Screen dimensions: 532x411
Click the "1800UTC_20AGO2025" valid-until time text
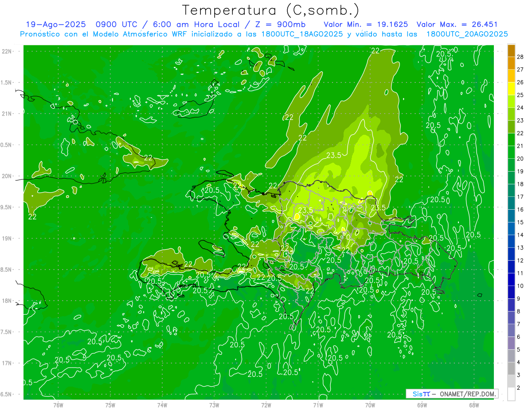click(x=467, y=34)
